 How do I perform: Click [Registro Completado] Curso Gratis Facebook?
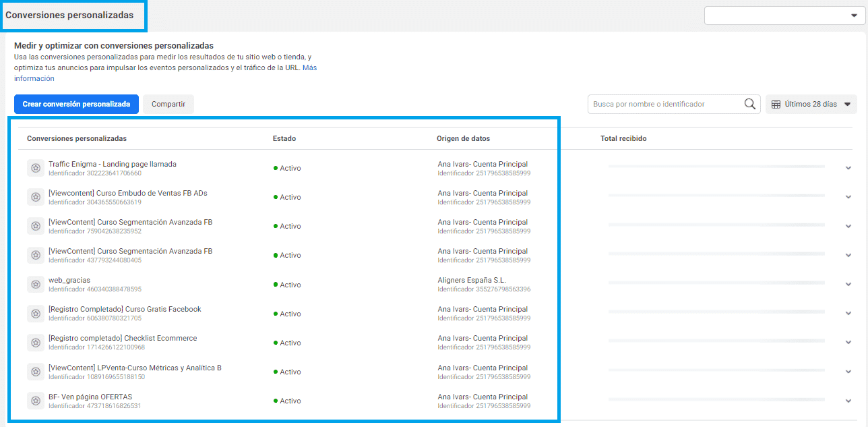pyautogui.click(x=125, y=309)
